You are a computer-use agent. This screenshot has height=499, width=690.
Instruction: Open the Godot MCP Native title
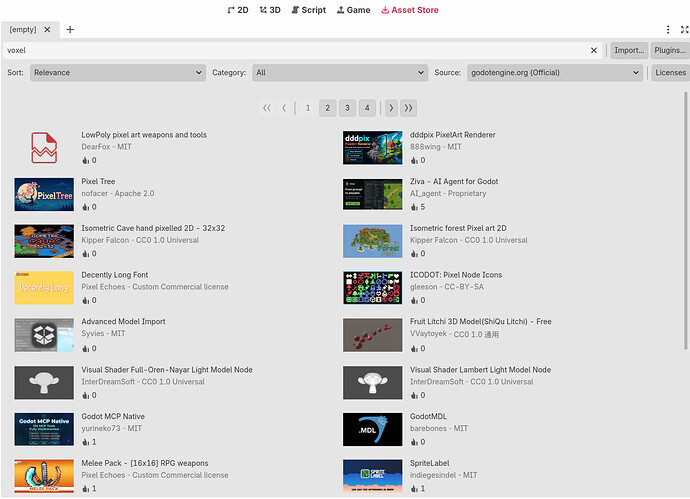pos(113,416)
